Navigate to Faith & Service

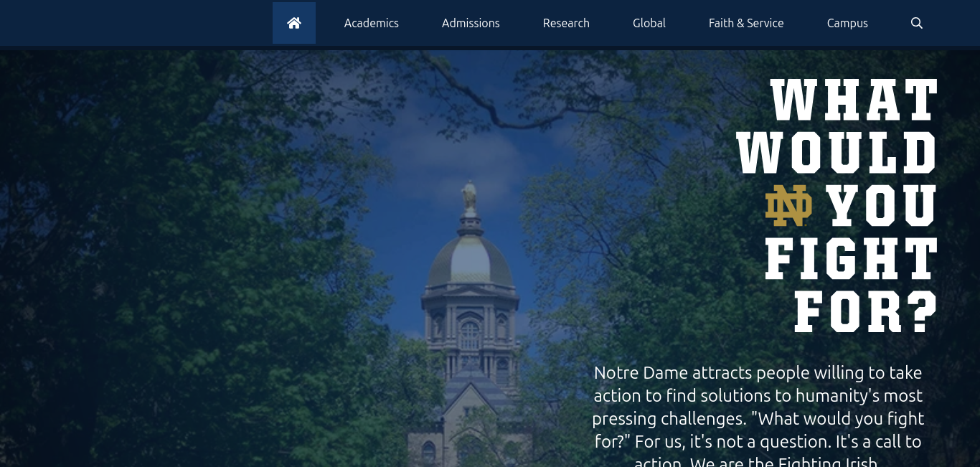pyautogui.click(x=745, y=23)
